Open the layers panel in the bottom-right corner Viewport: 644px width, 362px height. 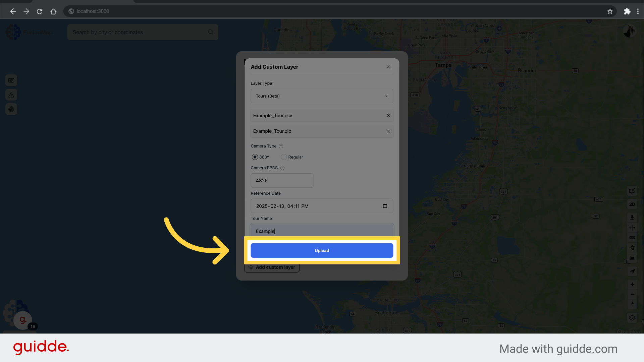pyautogui.click(x=632, y=318)
